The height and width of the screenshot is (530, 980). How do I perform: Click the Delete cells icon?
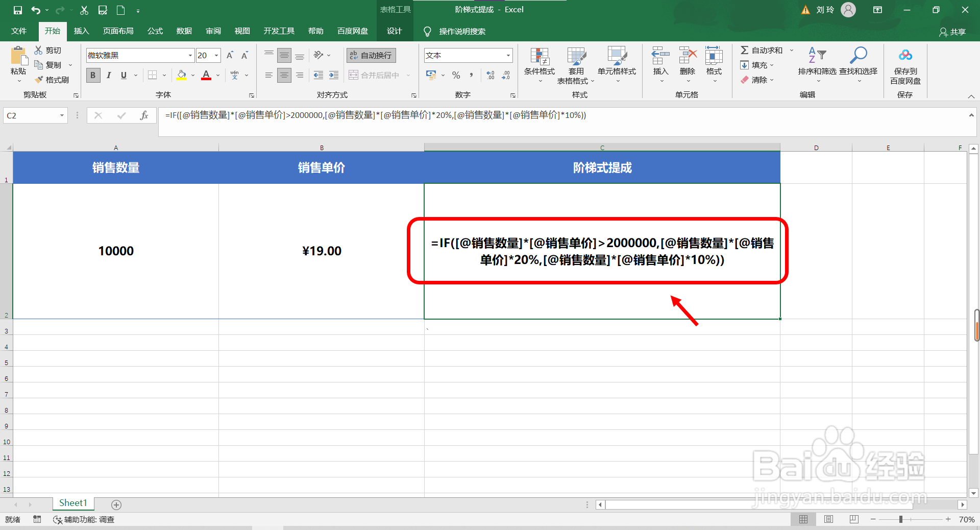[x=688, y=55]
